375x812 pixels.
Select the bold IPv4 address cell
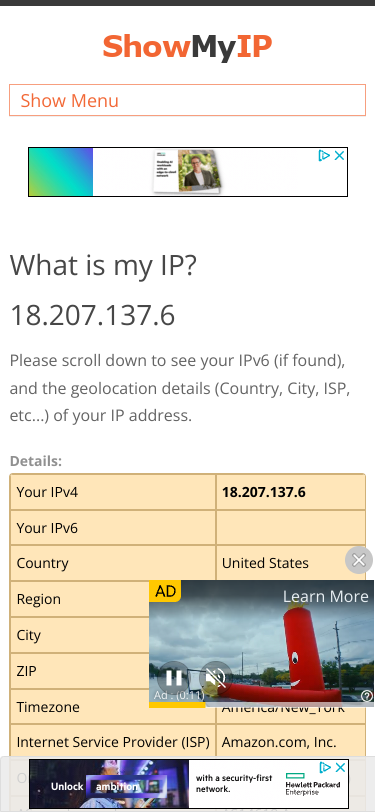(x=291, y=492)
